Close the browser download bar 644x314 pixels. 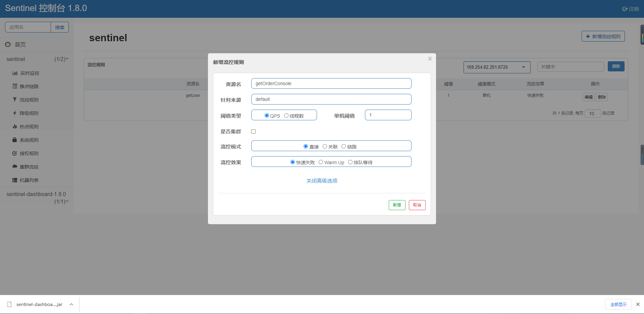638,304
